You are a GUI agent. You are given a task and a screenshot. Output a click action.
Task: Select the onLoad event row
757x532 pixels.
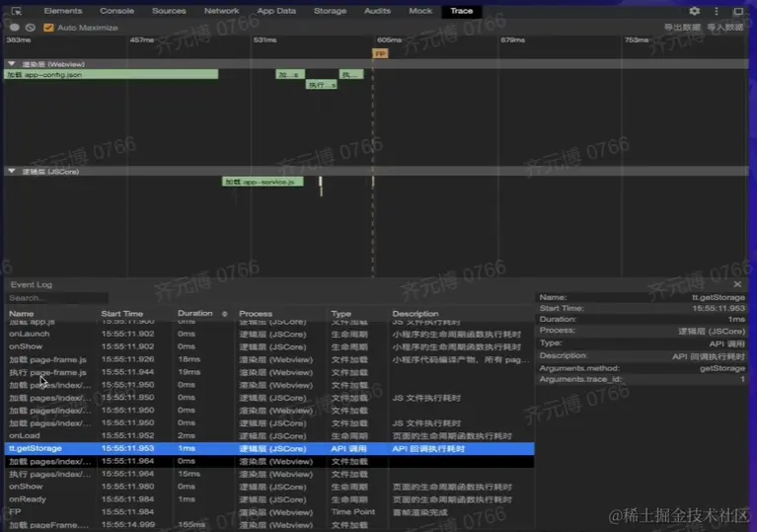[x=269, y=436]
